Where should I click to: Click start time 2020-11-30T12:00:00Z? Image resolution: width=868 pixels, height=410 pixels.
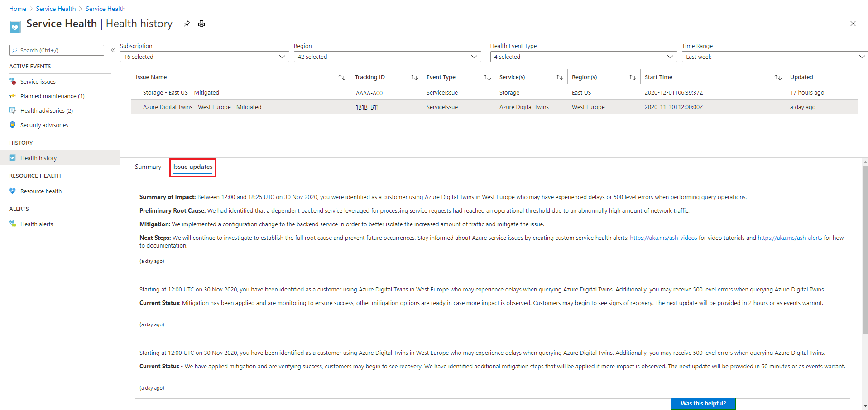674,107
